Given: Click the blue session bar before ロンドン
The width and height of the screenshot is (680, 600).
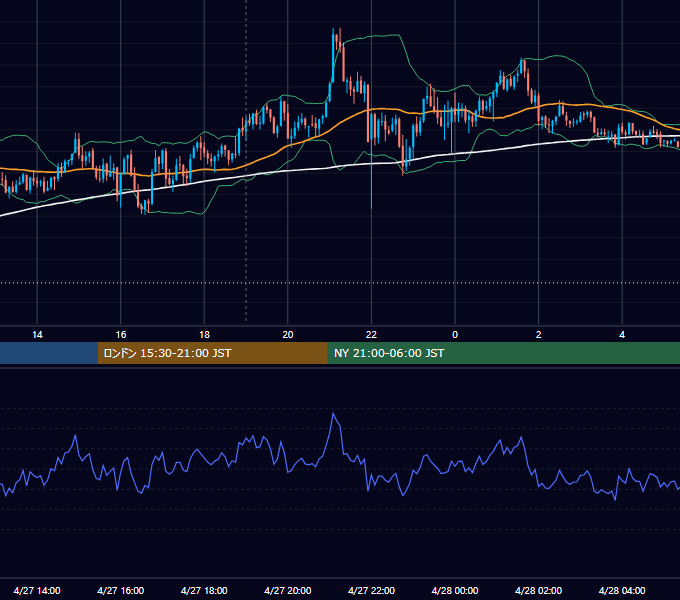Looking at the screenshot, I should 49,353.
